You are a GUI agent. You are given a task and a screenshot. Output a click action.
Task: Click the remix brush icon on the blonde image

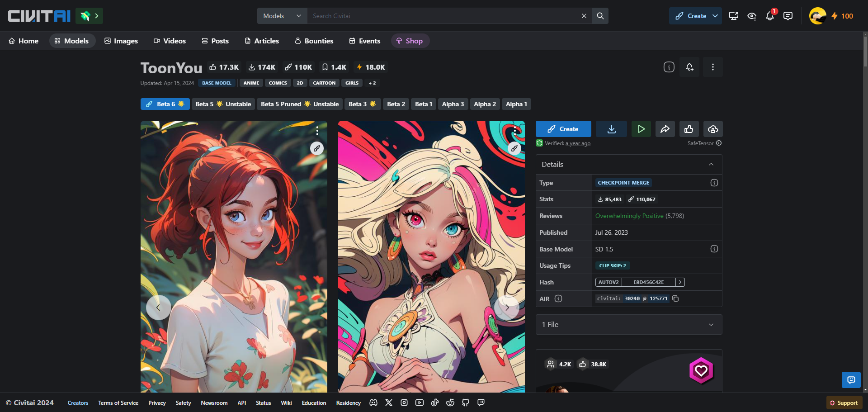[514, 148]
